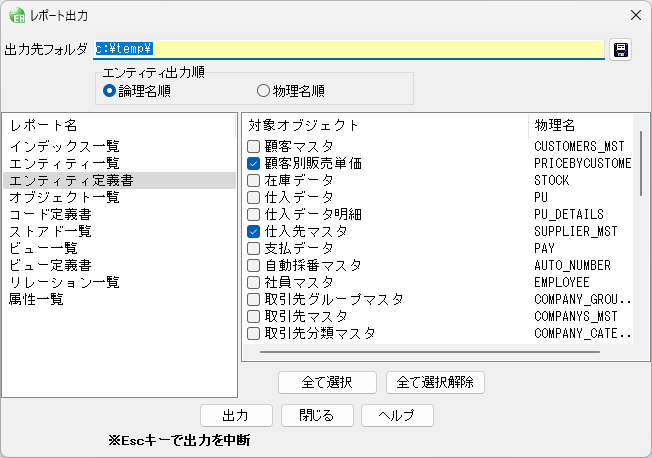Click the STOCK physical name cell

click(551, 181)
